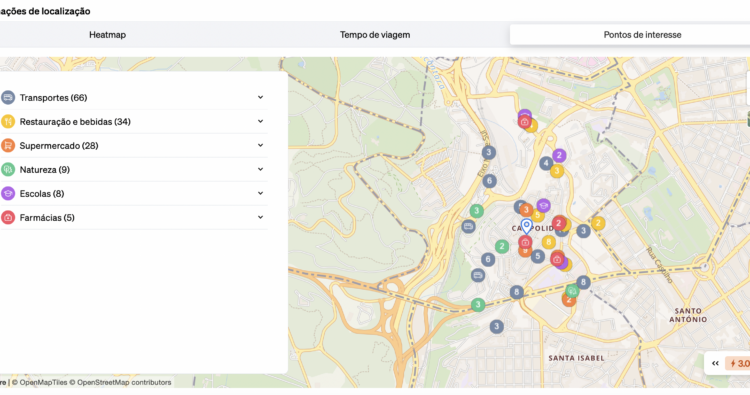
Task: Click the double-chevron collapse button
Action: [715, 363]
